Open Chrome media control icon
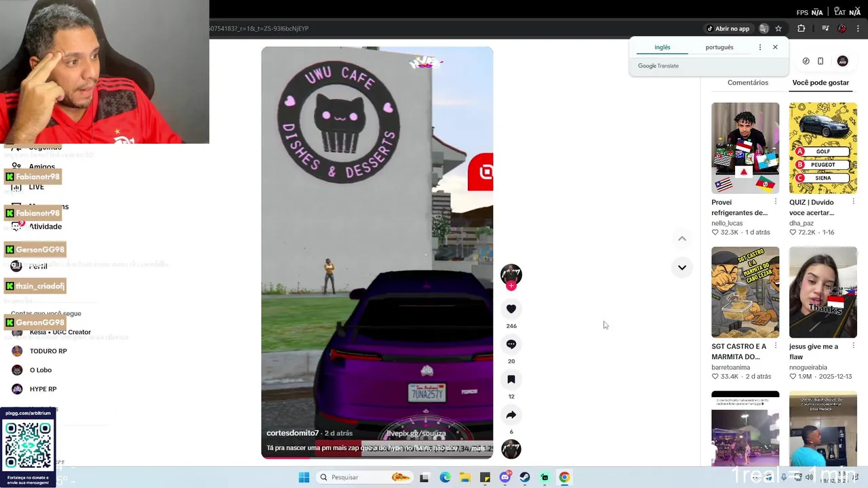Image resolution: width=868 pixels, height=488 pixels. click(x=825, y=28)
